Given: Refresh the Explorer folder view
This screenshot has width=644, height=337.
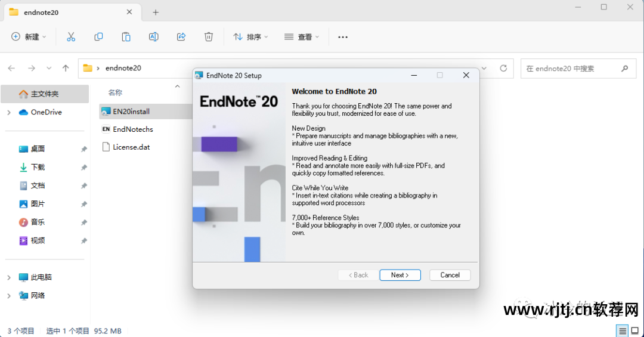Looking at the screenshot, I should (x=503, y=68).
